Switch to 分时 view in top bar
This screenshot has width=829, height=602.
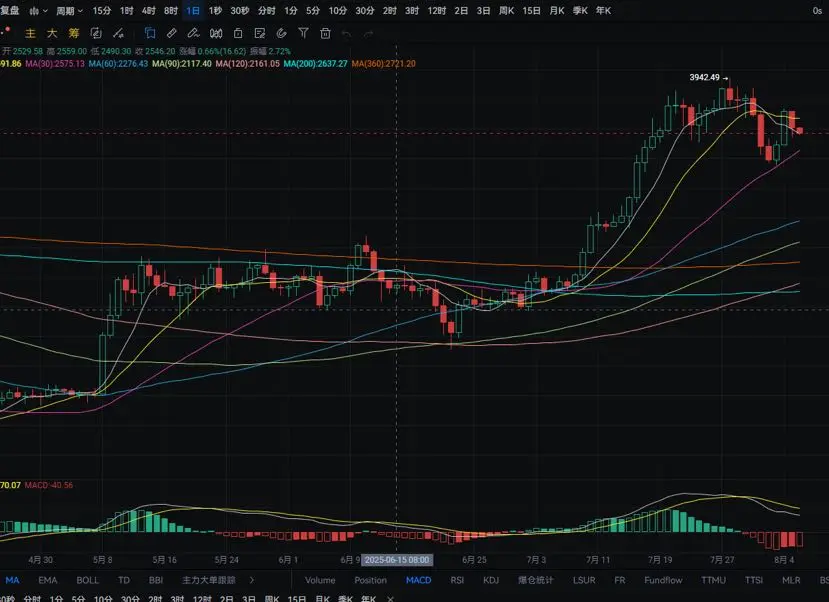[x=266, y=11]
